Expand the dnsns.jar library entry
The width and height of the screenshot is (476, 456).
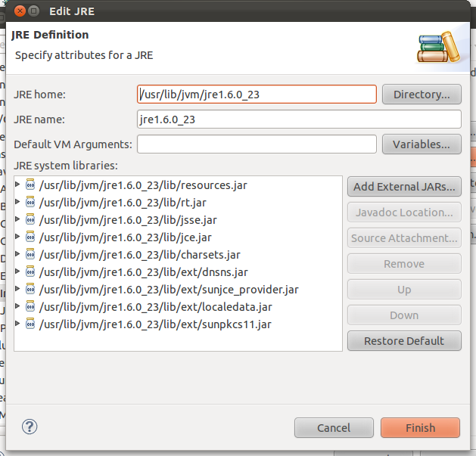click(18, 271)
